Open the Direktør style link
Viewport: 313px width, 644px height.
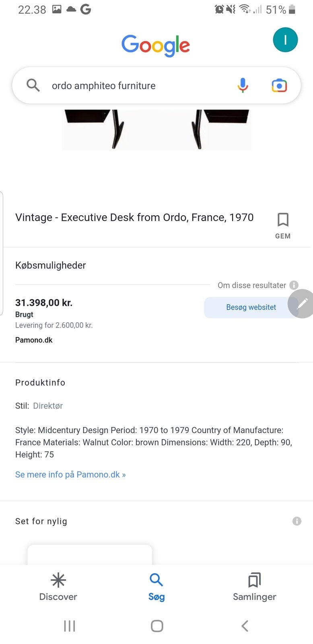48,406
